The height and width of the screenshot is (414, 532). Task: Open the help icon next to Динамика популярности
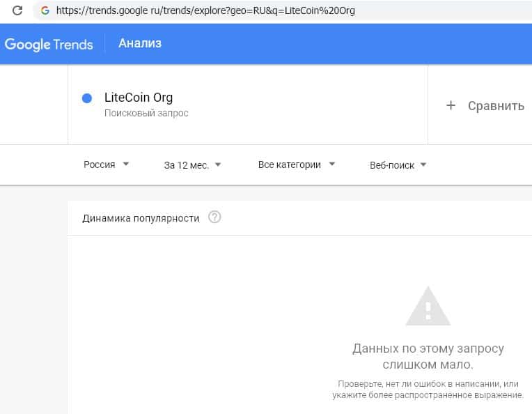pyautogui.click(x=214, y=217)
